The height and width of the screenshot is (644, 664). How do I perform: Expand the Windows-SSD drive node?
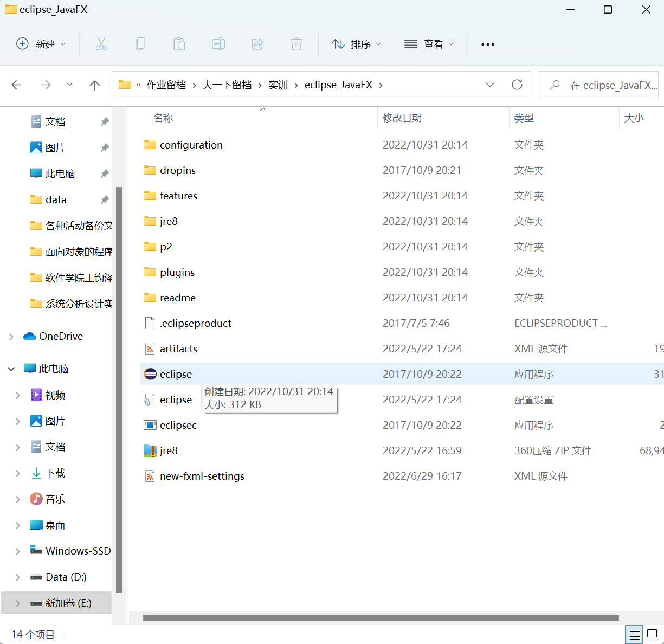[18, 551]
